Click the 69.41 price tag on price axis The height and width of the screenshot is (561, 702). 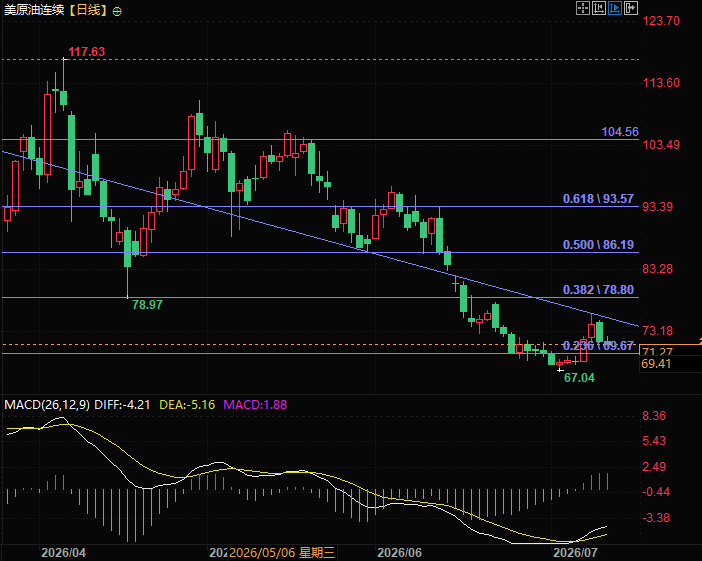coord(656,364)
